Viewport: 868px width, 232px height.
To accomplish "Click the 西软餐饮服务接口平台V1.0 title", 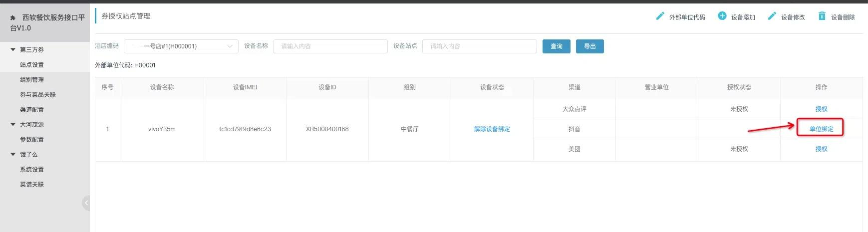I will pos(47,23).
